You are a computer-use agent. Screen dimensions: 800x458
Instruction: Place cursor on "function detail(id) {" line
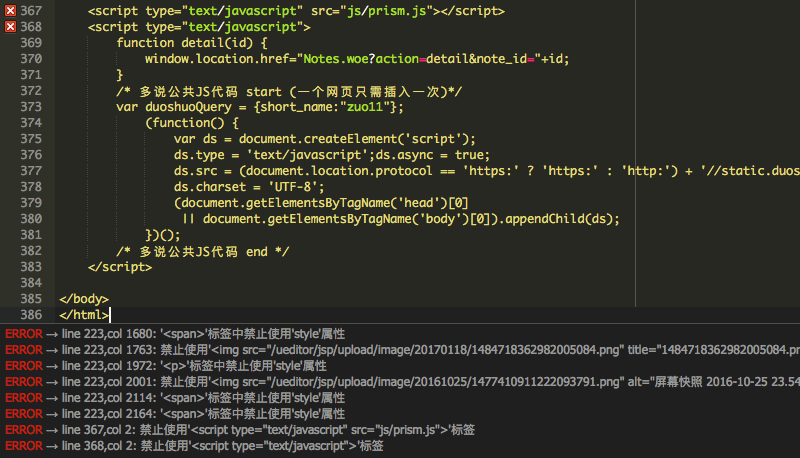pyautogui.click(x=192, y=43)
